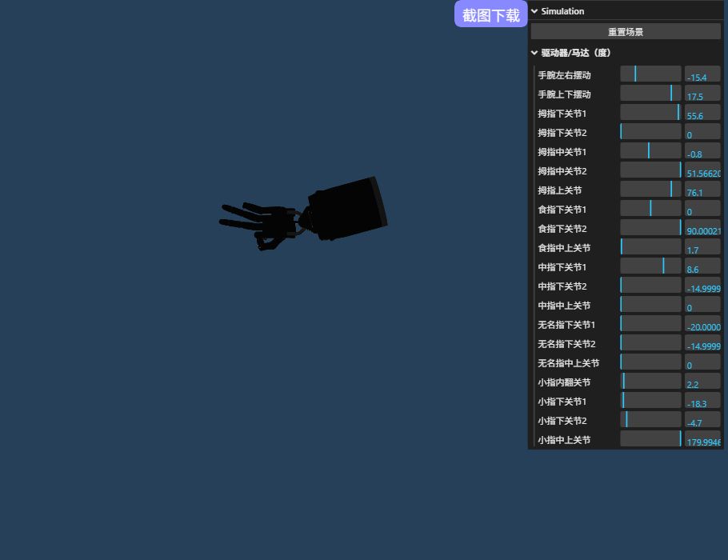Viewport: 728px width, 560px height.
Task: Click the 食指下关节2 value field
Action: [x=702, y=229]
